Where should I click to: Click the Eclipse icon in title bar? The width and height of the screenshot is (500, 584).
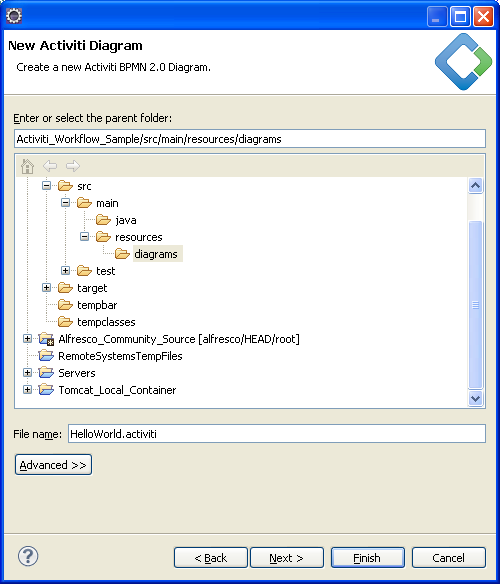[14, 16]
